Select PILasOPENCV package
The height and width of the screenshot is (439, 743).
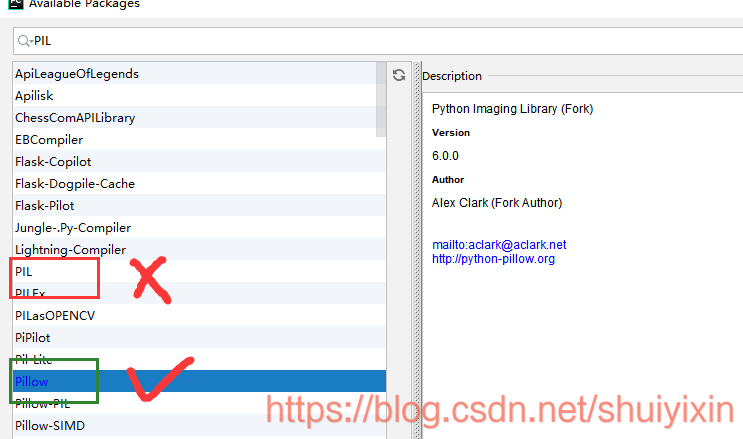(199, 315)
